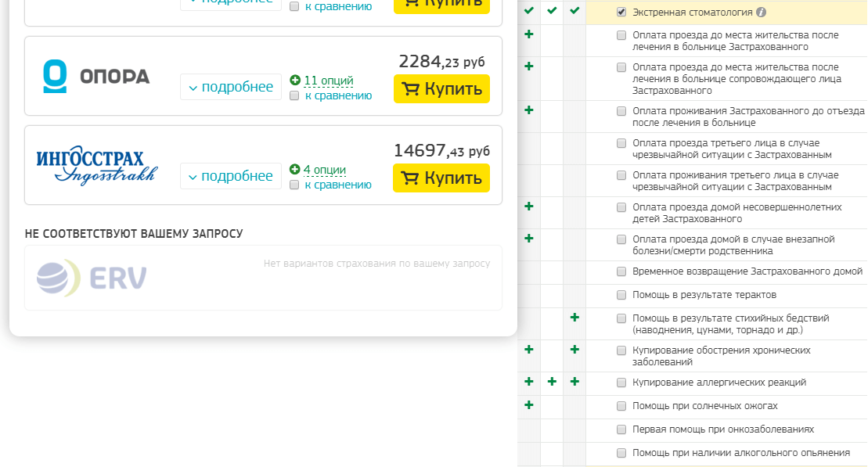Open the 11 опций link
The image size is (868, 467).
click(329, 81)
